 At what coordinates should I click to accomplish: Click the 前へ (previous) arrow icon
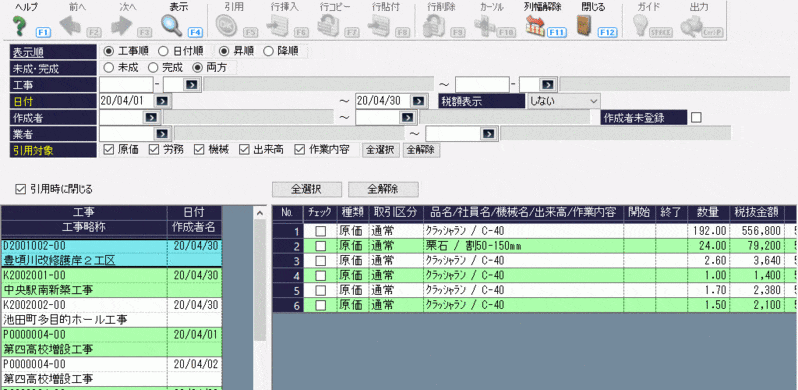[70, 25]
